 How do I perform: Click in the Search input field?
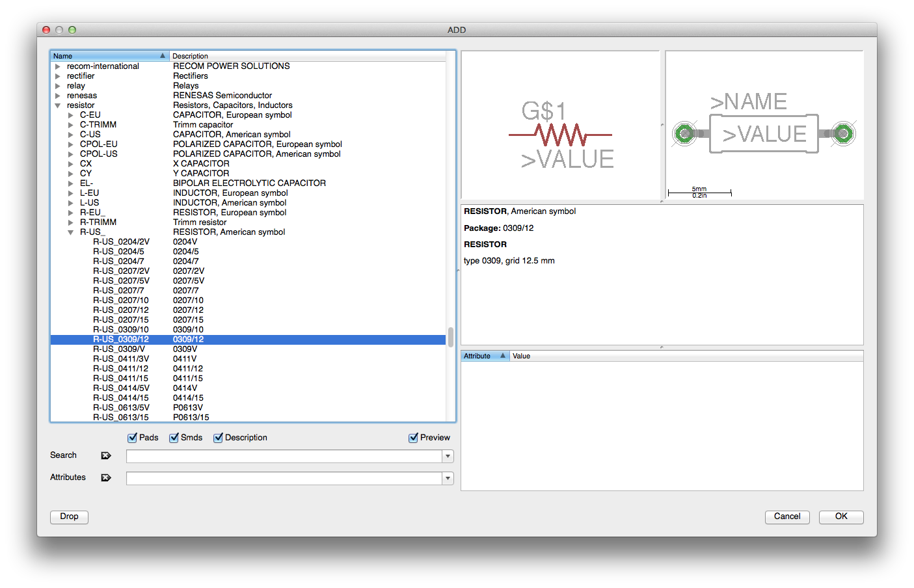284,457
